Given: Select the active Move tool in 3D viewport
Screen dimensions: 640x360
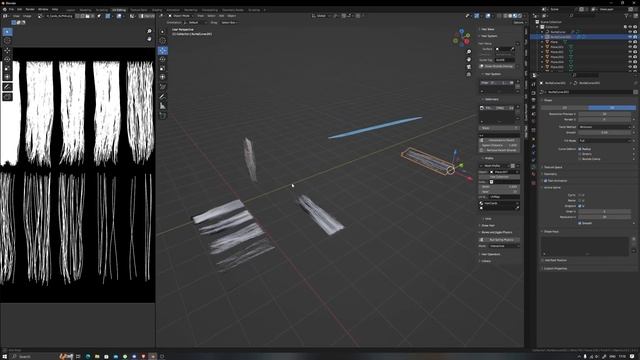Looking at the screenshot, I should (x=162, y=50).
